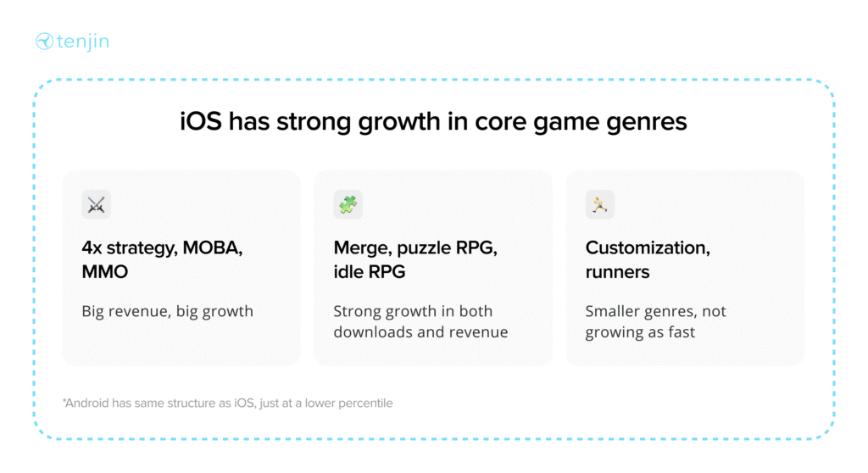Click 'Smaller genres, not growing as fast' text
The height and width of the screenshot is (473, 868).
point(655,321)
